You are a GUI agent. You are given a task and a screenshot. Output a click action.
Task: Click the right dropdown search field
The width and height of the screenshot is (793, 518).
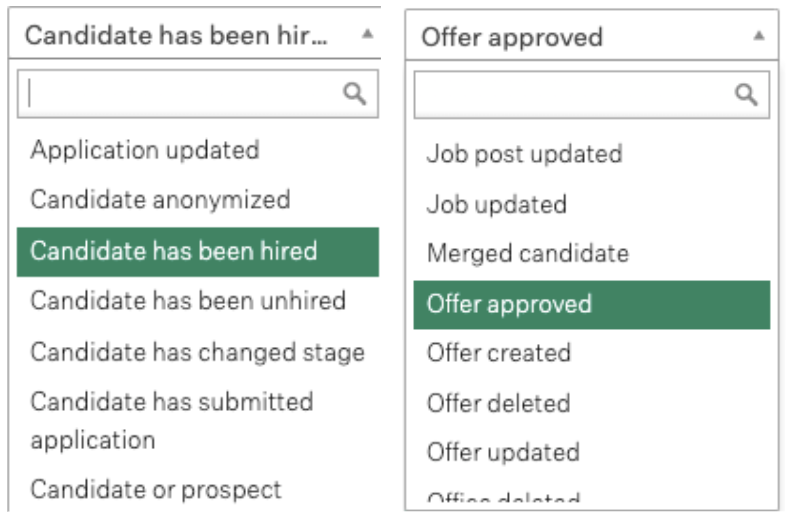click(592, 95)
